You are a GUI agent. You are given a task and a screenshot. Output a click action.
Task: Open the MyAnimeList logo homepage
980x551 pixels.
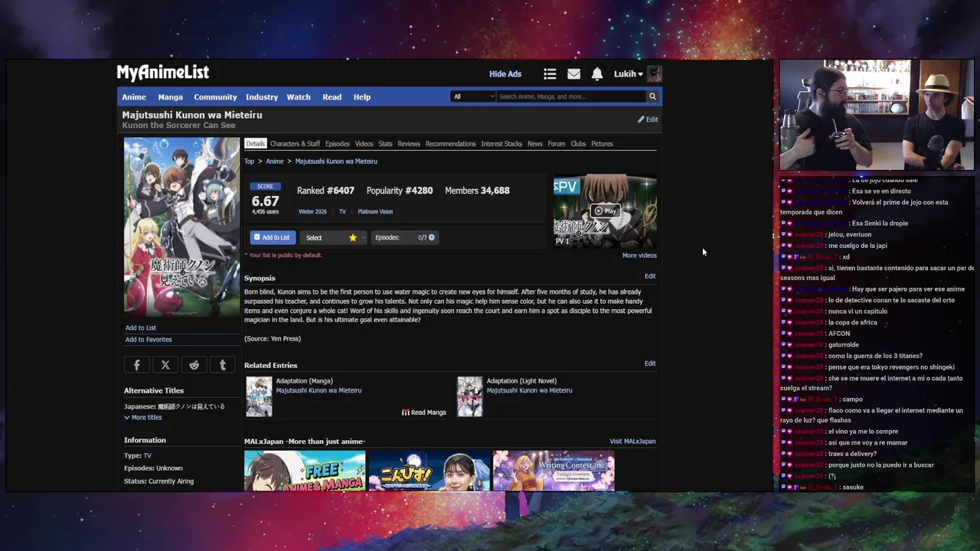[162, 73]
